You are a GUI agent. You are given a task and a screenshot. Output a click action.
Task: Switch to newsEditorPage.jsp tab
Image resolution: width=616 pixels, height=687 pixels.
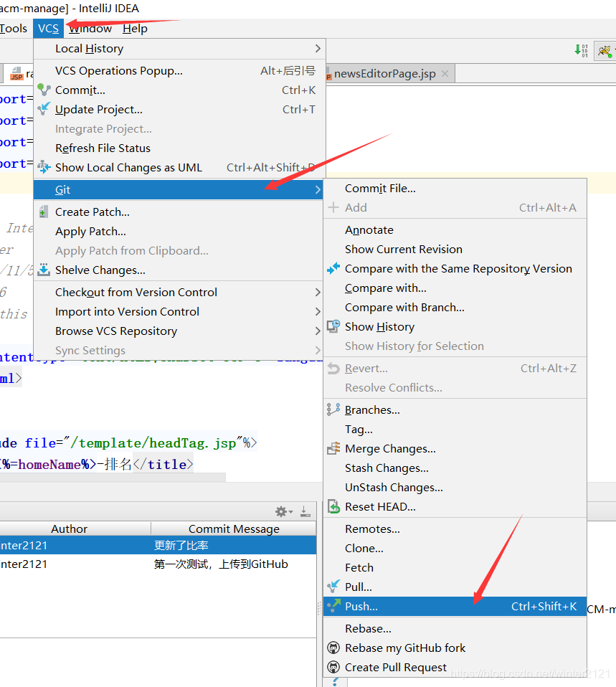384,74
